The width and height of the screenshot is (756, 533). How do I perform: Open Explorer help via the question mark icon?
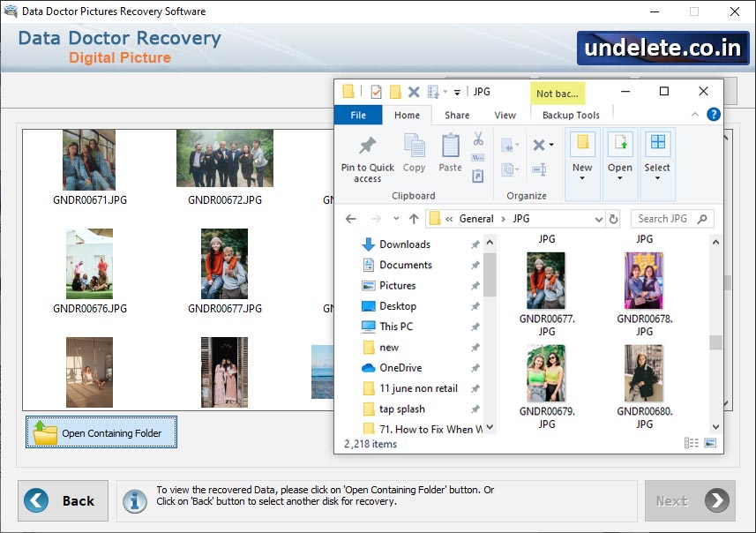click(714, 114)
